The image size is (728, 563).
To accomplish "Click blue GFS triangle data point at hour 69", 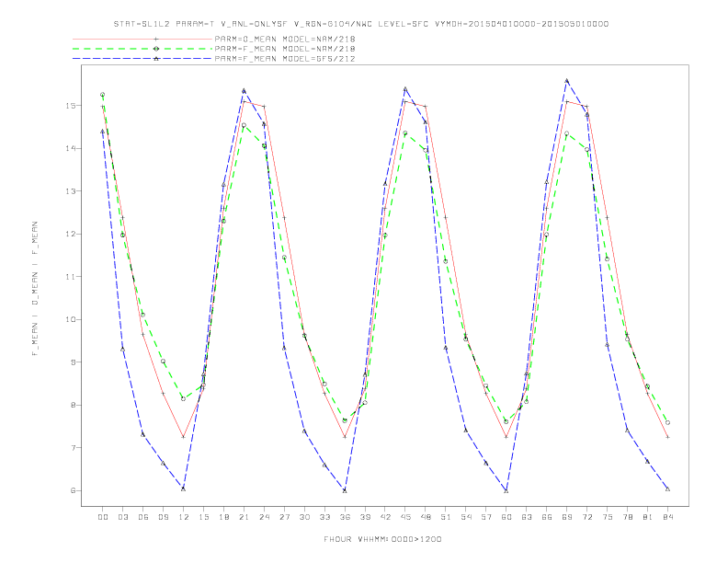I will click(x=567, y=81).
